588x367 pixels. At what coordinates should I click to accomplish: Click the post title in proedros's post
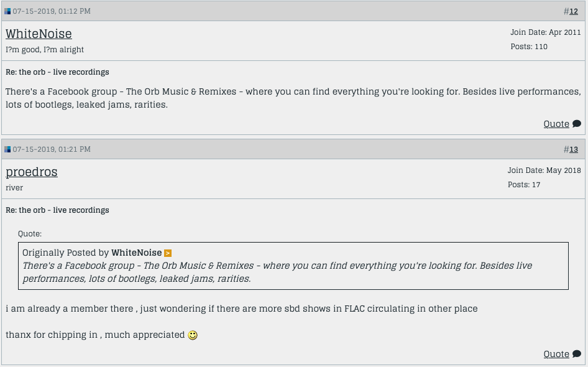point(57,210)
